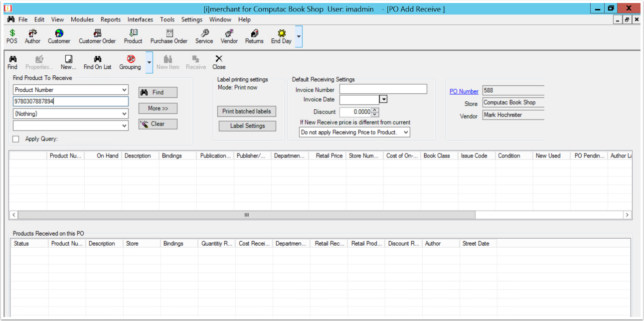Click the product grid scroll left arrow

tap(14, 215)
